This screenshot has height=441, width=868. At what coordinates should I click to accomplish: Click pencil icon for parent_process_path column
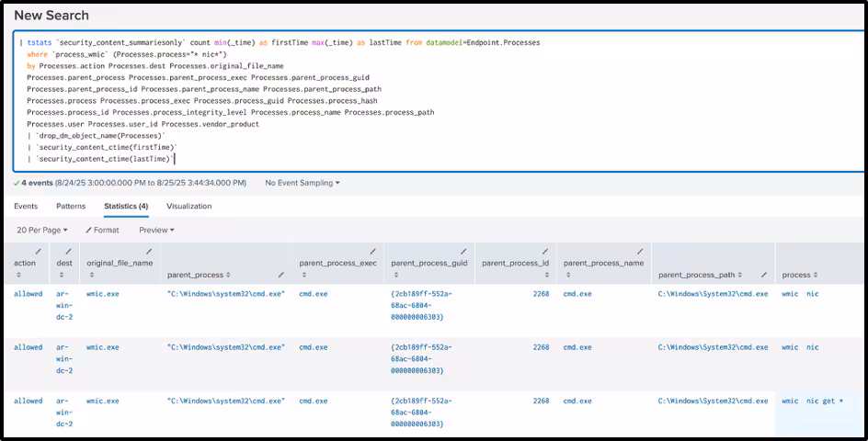click(x=763, y=275)
